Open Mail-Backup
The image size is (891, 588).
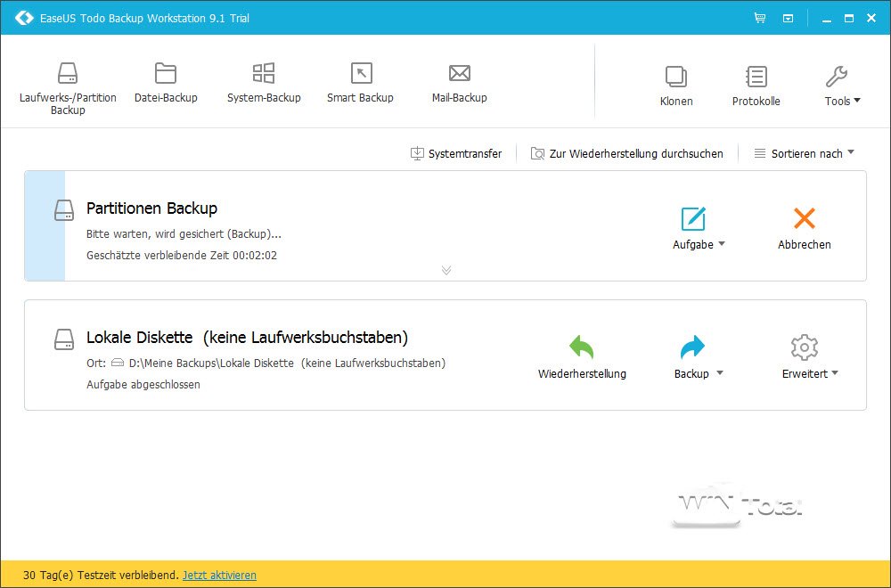[459, 83]
